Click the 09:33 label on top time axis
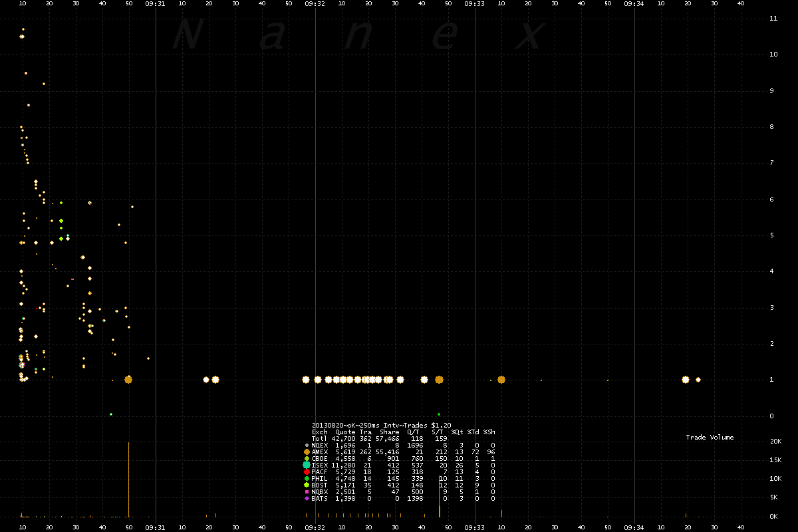This screenshot has height=532, width=798. pyautogui.click(x=475, y=3)
